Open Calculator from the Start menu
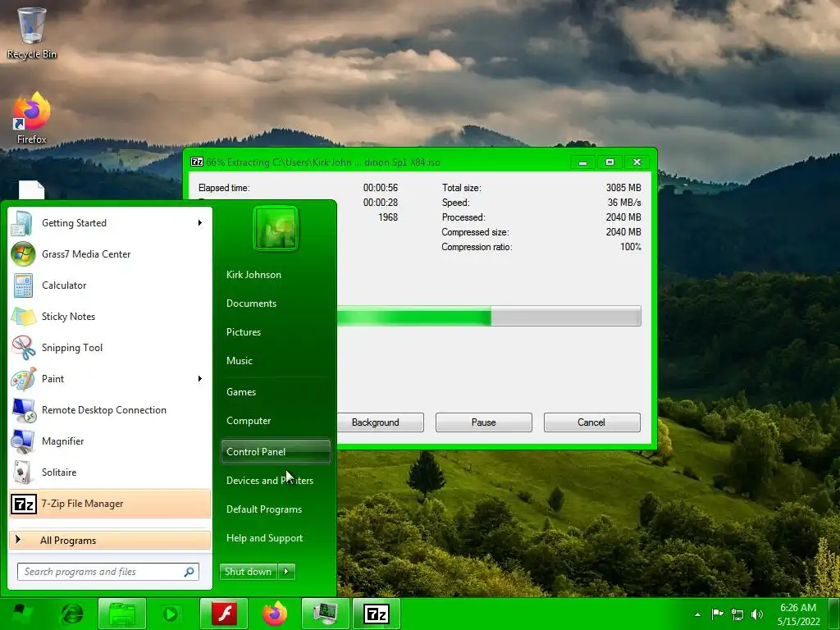 [x=110, y=285]
